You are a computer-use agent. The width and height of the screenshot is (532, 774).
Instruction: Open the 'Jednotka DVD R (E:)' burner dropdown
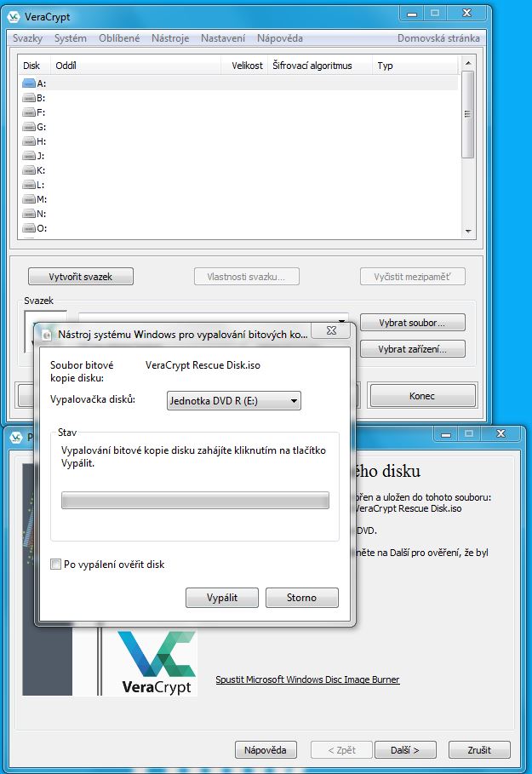tap(233, 401)
